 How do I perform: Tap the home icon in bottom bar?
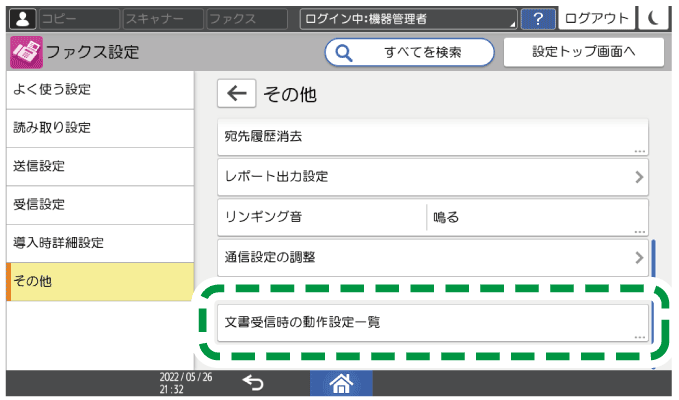pyautogui.click(x=341, y=383)
